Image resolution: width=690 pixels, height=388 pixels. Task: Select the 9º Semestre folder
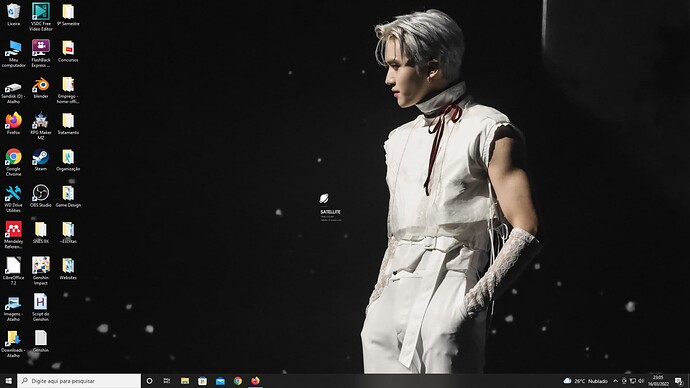(x=68, y=14)
